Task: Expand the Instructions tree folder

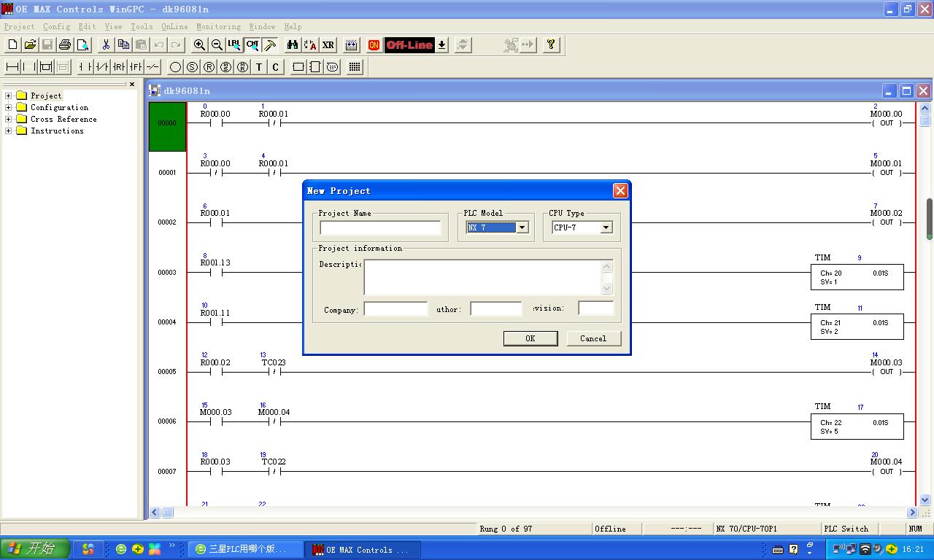Action: tap(9, 131)
